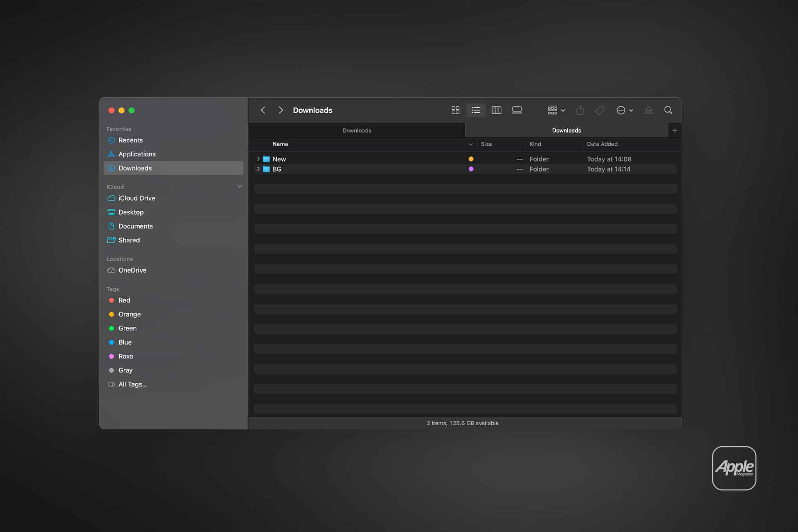The image size is (798, 532).
Task: Sort by Name column
Action: click(280, 144)
